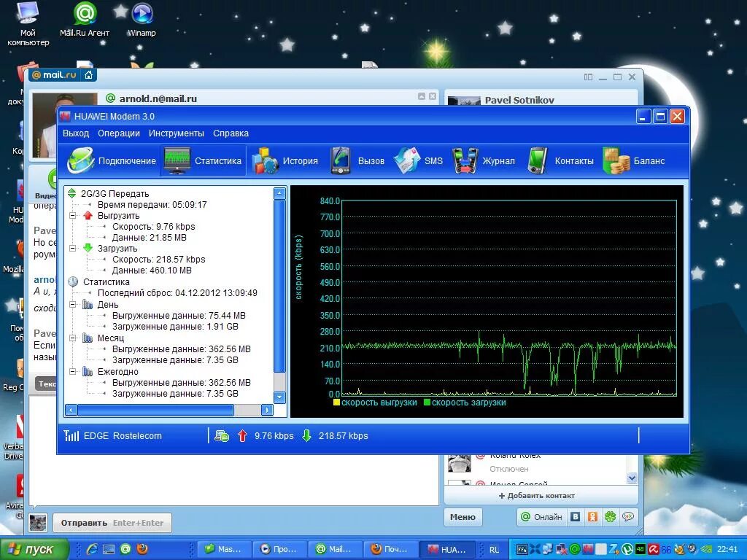Click the green download arrow in status bar
The image size is (747, 560).
point(307,436)
